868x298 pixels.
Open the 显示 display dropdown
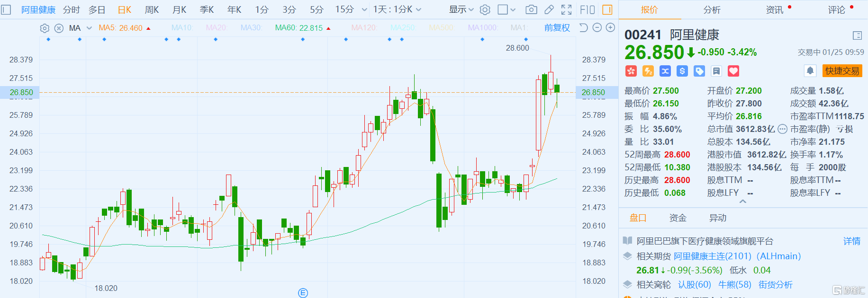click(461, 9)
